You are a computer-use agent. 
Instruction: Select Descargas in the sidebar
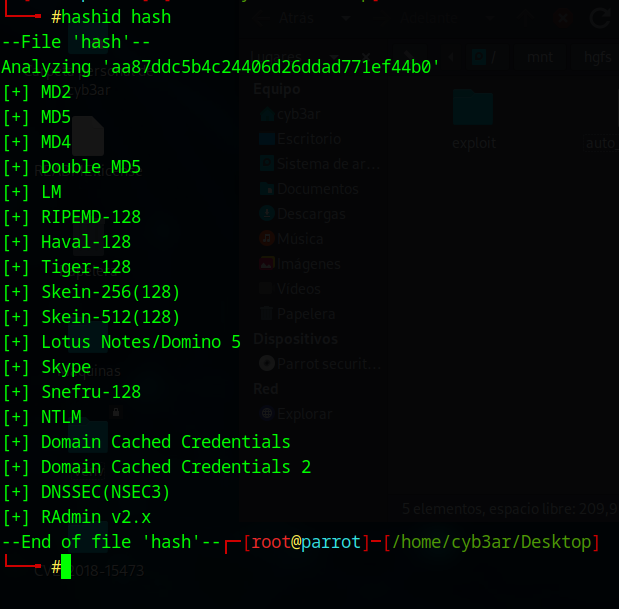click(311, 213)
